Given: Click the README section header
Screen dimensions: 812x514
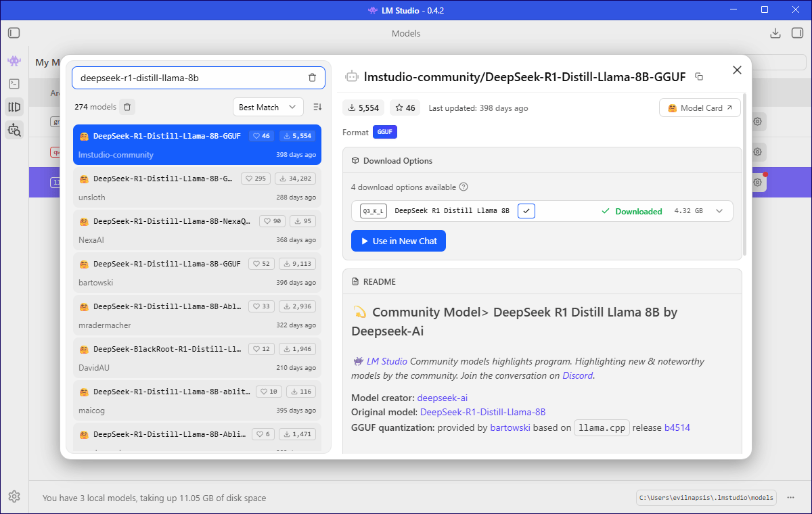Looking at the screenshot, I should pyautogui.click(x=542, y=281).
